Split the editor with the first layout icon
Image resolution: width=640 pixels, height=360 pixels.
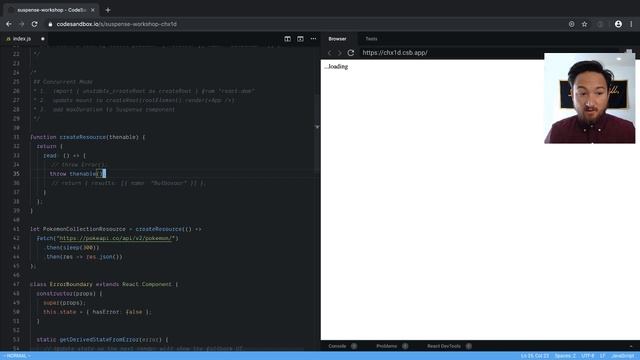[287, 39]
